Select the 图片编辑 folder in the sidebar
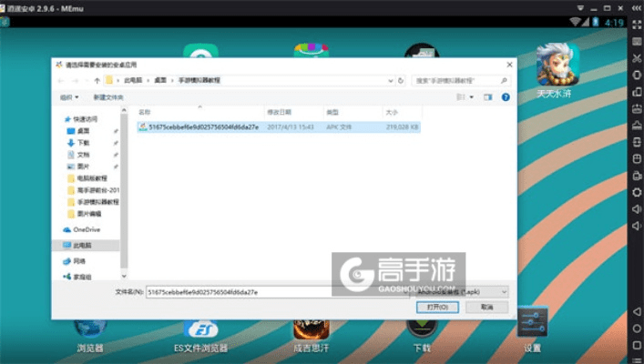The height and width of the screenshot is (364, 644). [84, 214]
